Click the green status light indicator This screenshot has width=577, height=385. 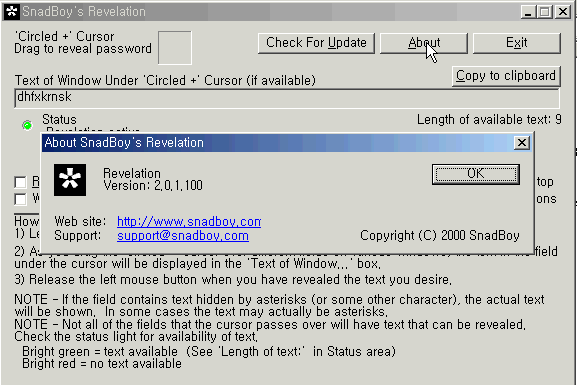click(27, 126)
